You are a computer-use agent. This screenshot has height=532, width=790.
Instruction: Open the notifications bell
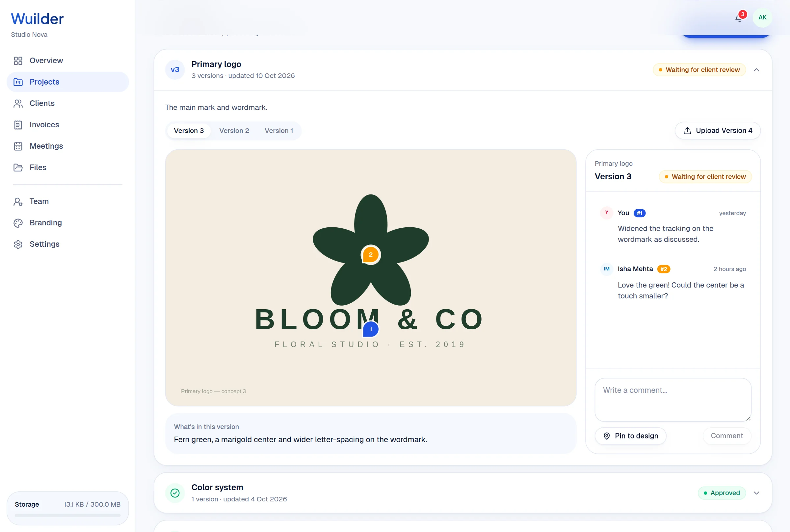(x=739, y=17)
